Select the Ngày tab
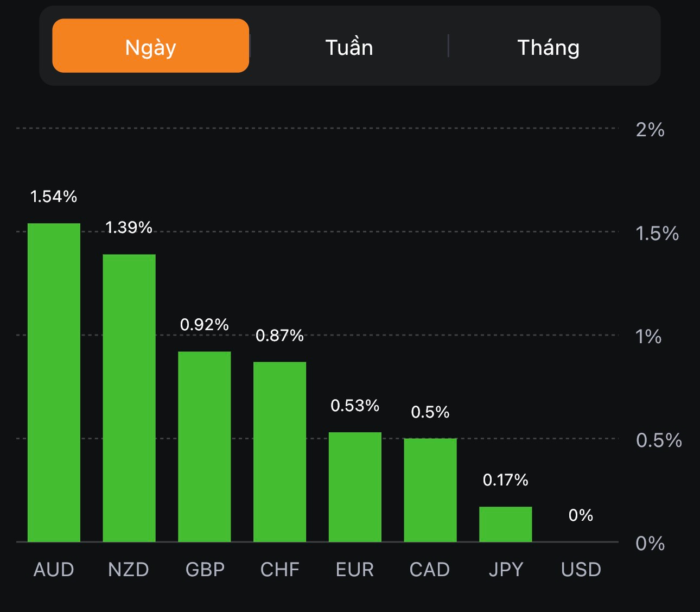This screenshot has height=612, width=700. 150,46
